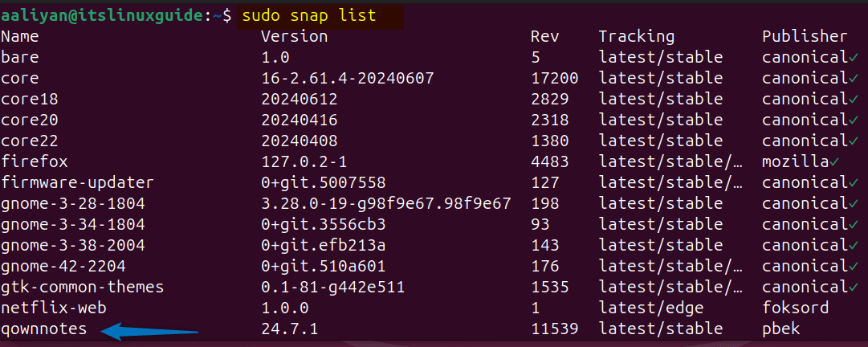
Task: Select the package name netflix-web
Action: (54, 308)
